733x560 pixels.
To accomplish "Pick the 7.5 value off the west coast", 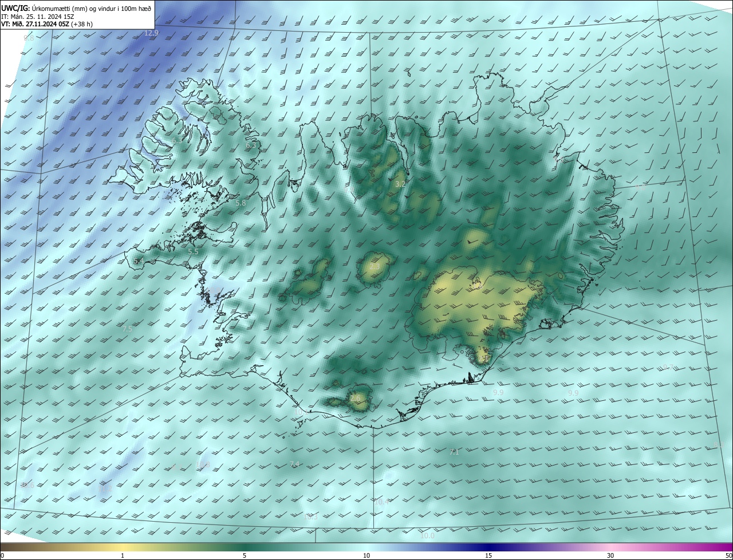I will (x=127, y=329).
